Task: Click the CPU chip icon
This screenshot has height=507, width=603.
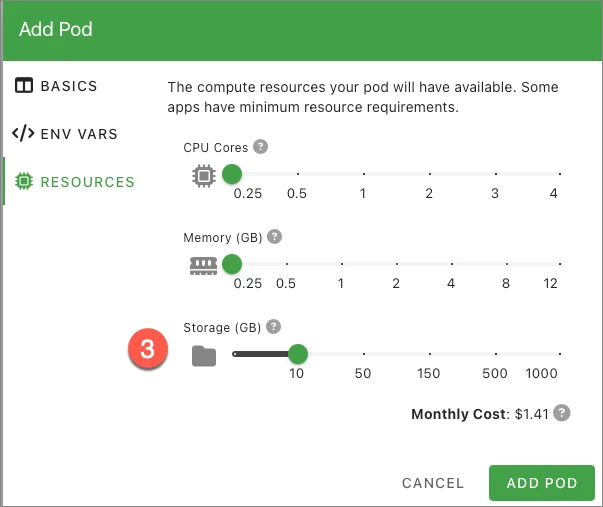Action: pos(204,176)
